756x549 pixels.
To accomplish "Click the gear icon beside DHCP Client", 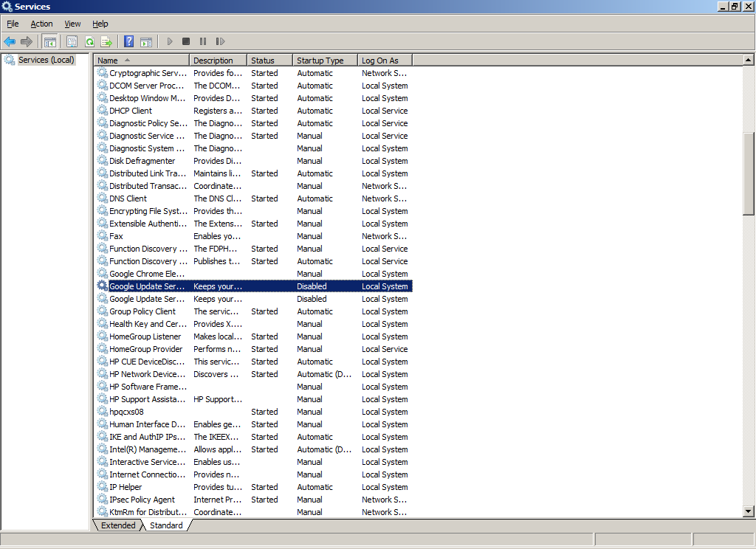I will tap(102, 111).
